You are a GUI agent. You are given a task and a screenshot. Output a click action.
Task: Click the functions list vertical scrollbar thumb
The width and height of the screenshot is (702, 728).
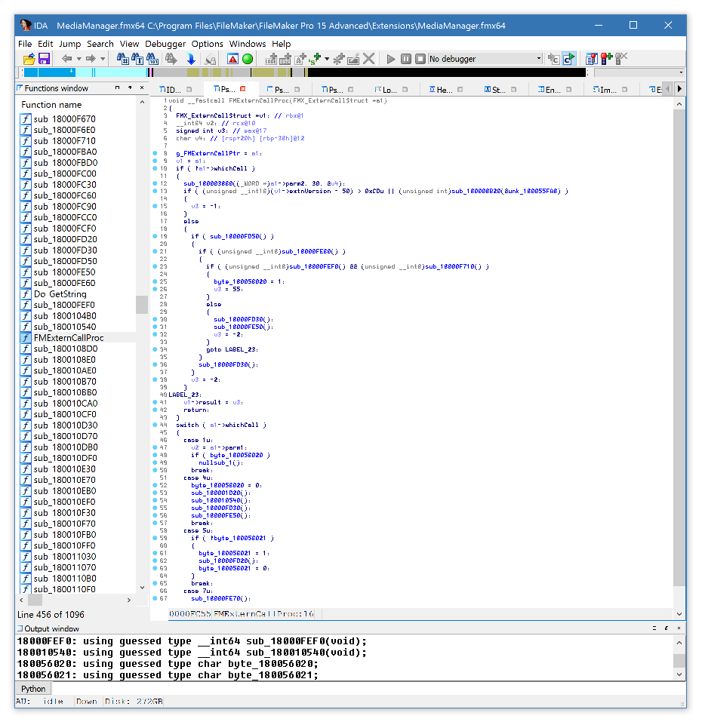142,305
